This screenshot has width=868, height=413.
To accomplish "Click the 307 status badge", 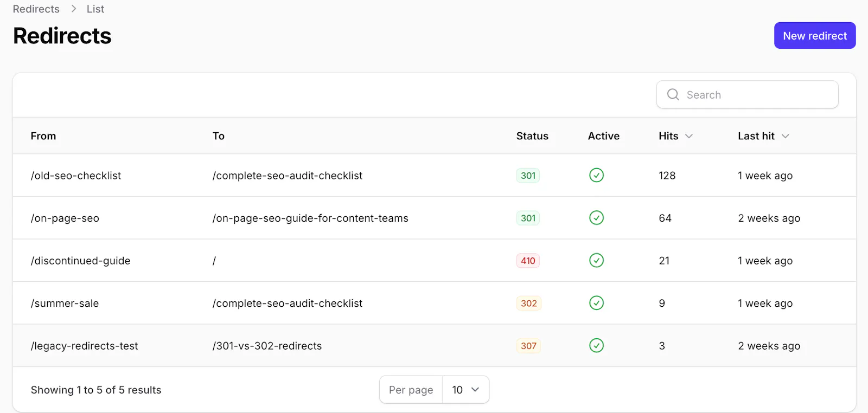I will pyautogui.click(x=528, y=346).
